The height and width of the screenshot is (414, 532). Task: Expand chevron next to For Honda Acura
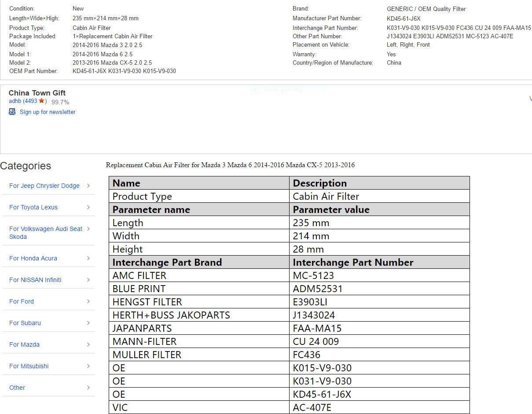tap(88, 258)
